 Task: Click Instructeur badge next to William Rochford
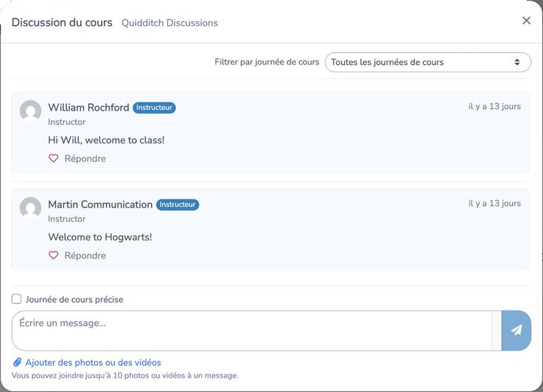click(x=154, y=108)
